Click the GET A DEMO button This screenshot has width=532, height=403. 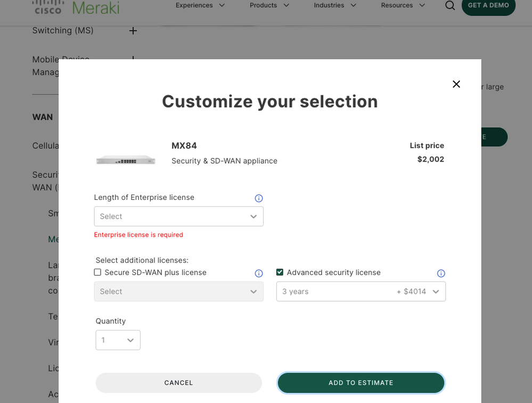click(488, 6)
